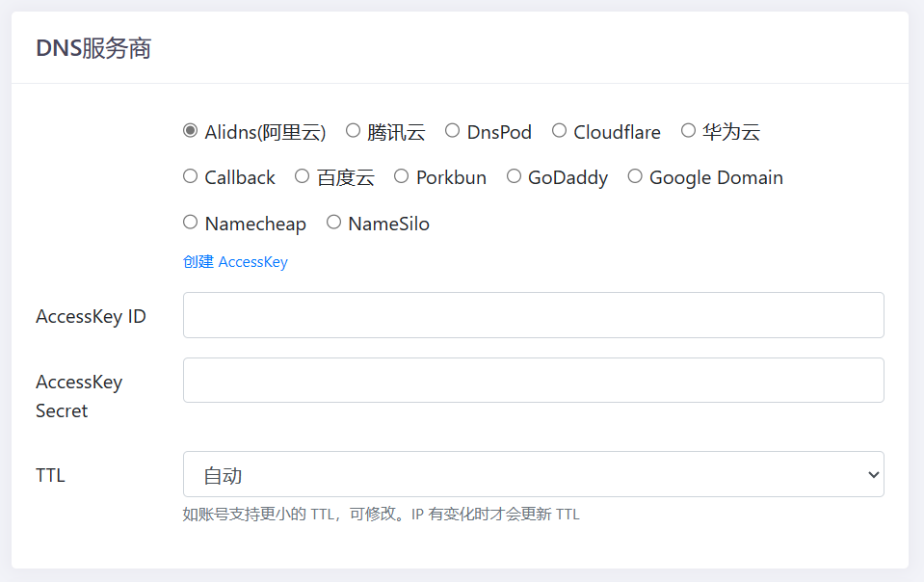Select the DnsPod radio option
The image size is (924, 582).
coord(453,131)
